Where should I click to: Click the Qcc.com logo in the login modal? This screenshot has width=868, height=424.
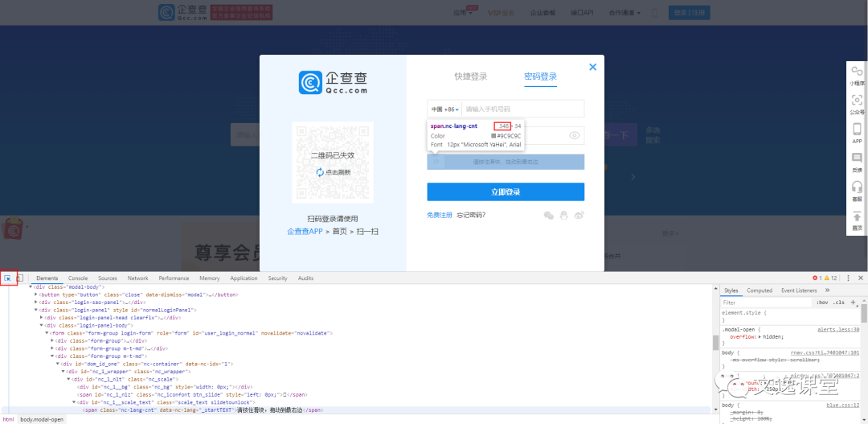coord(333,82)
